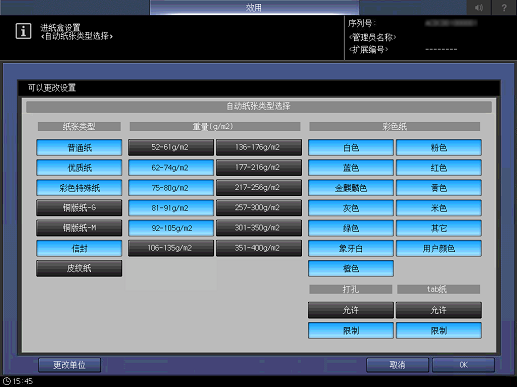
Task: Select 限制 under 打孔
Action: (x=351, y=330)
